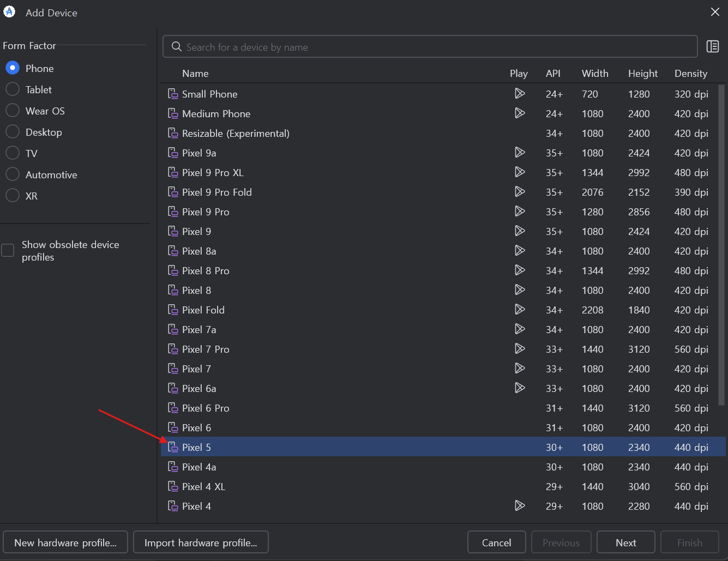The image size is (728, 561).
Task: Click the device search input field
Action: pyautogui.click(x=430, y=47)
